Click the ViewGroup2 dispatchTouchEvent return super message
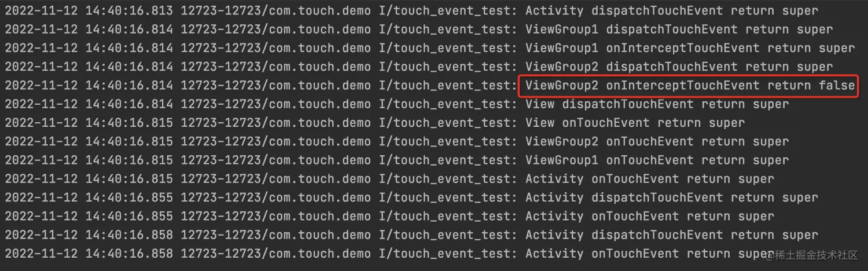 pyautogui.click(x=679, y=67)
